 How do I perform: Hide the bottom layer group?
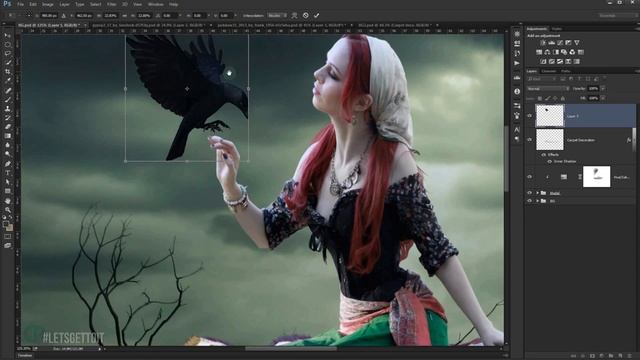(530, 201)
